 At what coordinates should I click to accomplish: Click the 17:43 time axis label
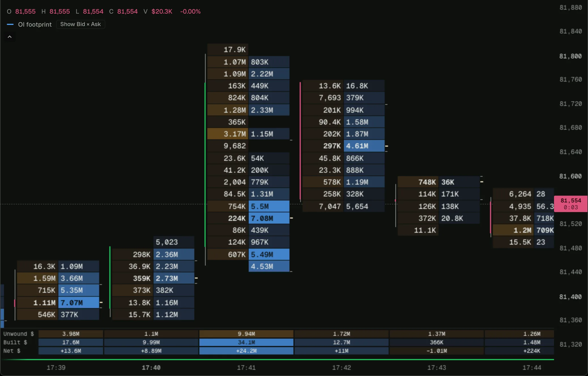click(x=437, y=368)
